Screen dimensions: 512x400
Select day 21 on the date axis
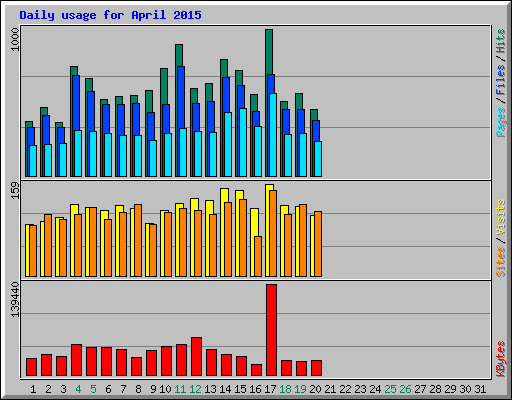tap(330, 389)
